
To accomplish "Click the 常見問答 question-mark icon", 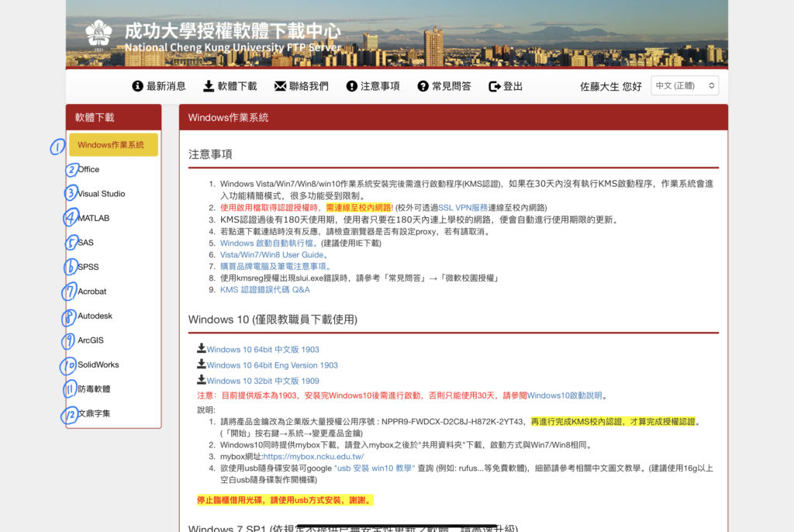I will point(421,86).
